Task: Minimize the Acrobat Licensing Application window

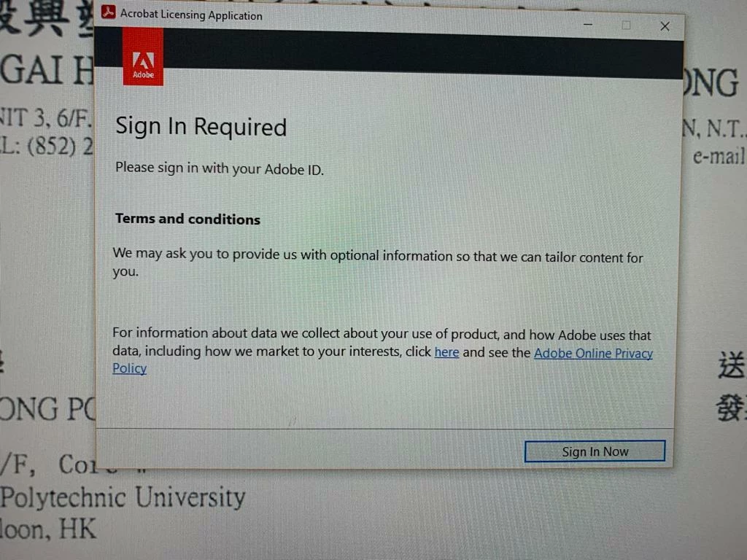Action: (x=589, y=24)
